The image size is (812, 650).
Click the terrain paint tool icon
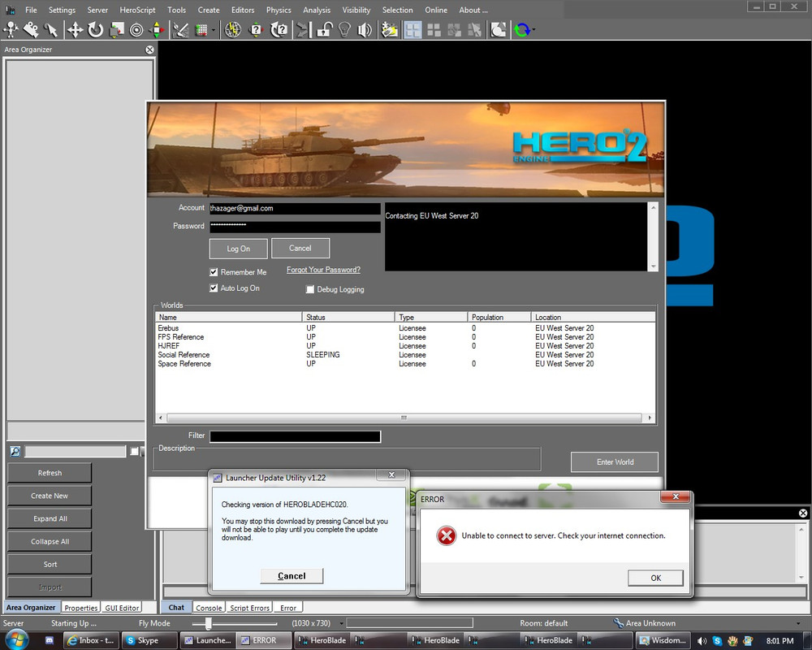coord(181,30)
